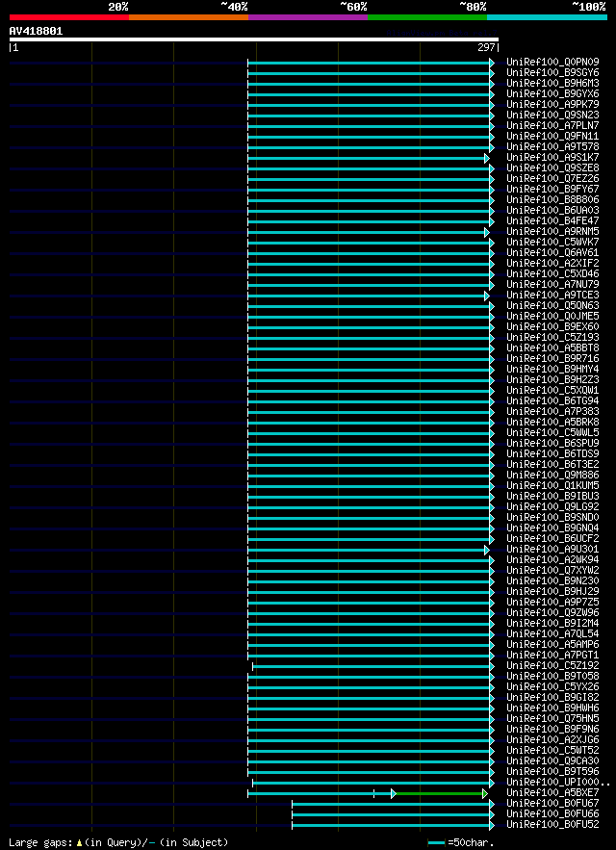Click the cyan alignment bar for UniRef100_C5WVK7
The image size is (616, 850).
coord(371,243)
